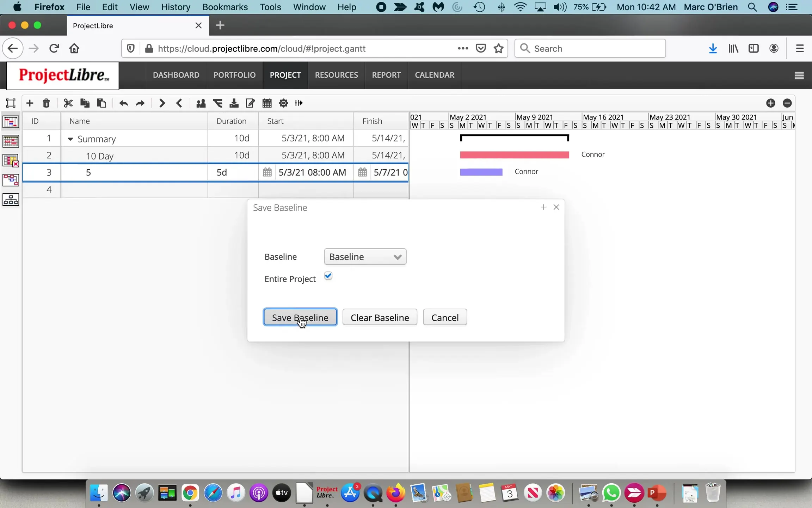Switch to the PORTFOLIO tab
Screen dimensions: 812x508
(x=235, y=75)
